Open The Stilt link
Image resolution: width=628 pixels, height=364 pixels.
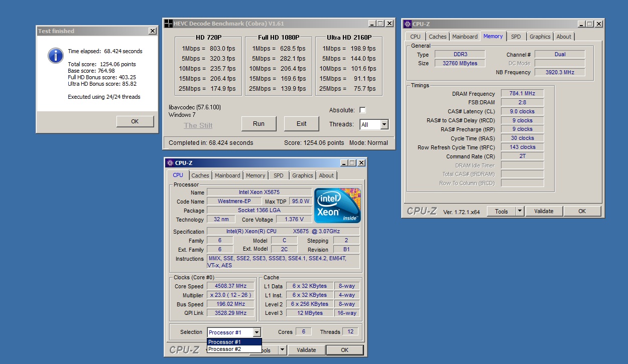coord(198,126)
